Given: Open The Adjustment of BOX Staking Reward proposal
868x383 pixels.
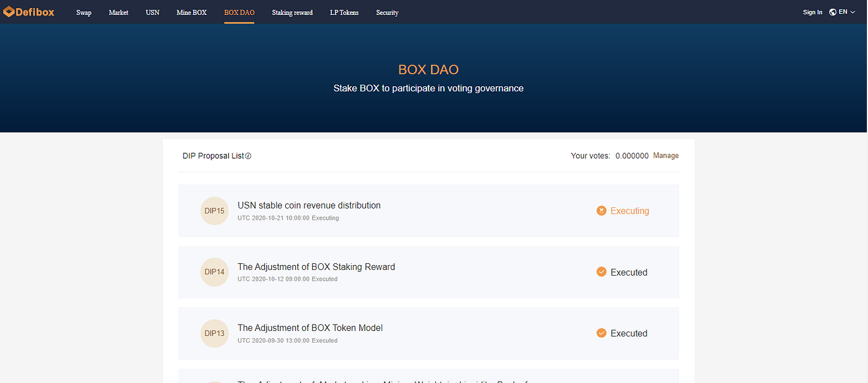Looking at the screenshot, I should pos(316,267).
